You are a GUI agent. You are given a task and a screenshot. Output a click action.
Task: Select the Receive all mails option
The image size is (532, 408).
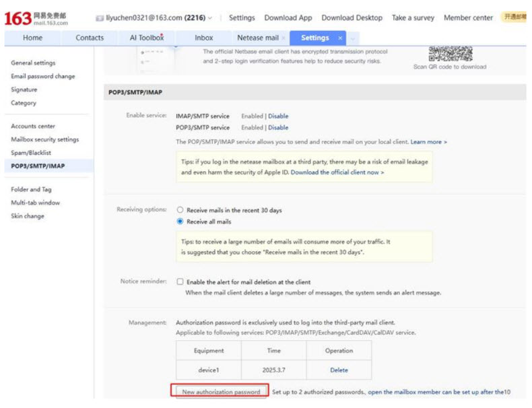[x=180, y=222]
